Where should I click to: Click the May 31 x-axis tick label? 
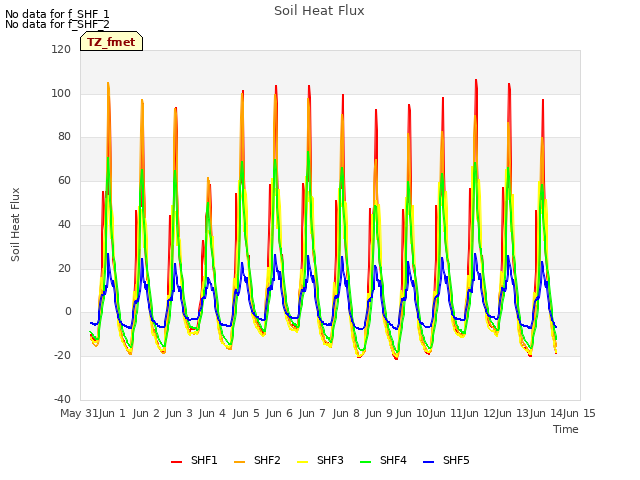point(79,413)
